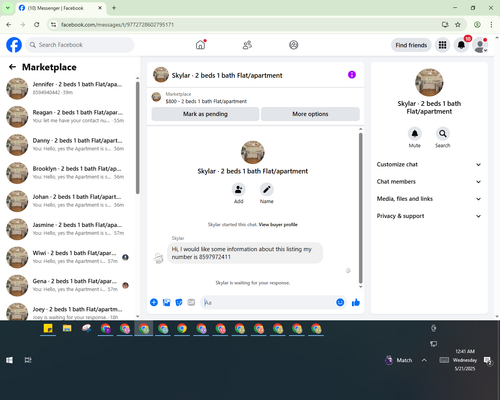Open the account profile picture menu

coord(480,45)
